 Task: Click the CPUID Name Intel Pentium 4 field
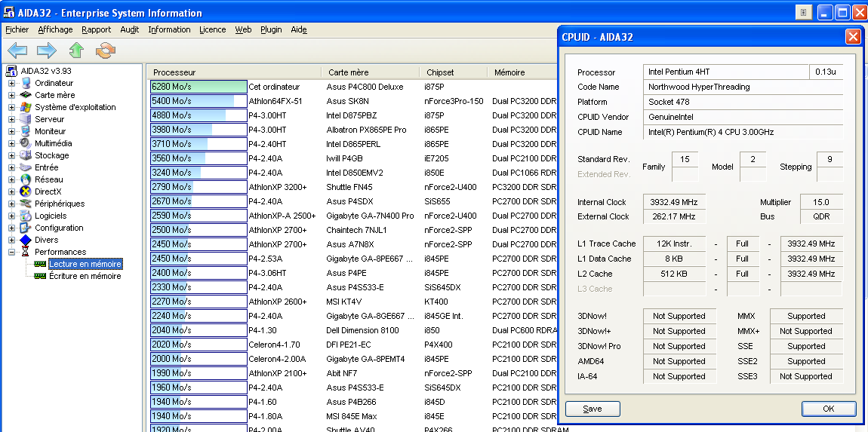coord(743,132)
